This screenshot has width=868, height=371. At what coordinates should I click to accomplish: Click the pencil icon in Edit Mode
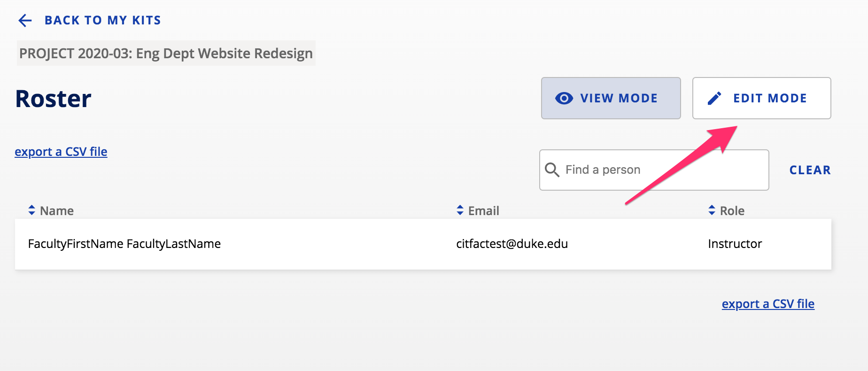click(x=714, y=98)
